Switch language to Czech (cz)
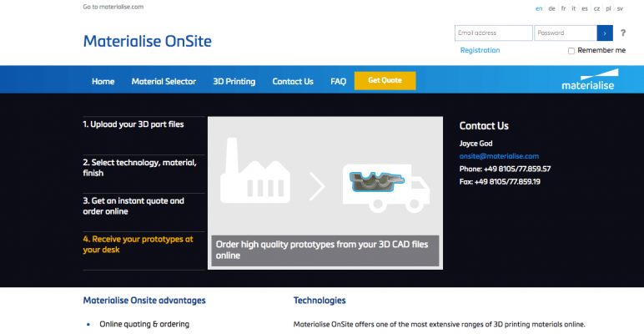Viewport: 644px width, 334px height. pos(596,8)
